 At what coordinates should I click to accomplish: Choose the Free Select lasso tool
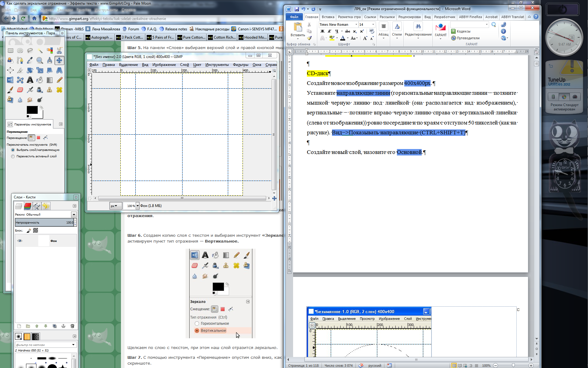tap(30, 50)
